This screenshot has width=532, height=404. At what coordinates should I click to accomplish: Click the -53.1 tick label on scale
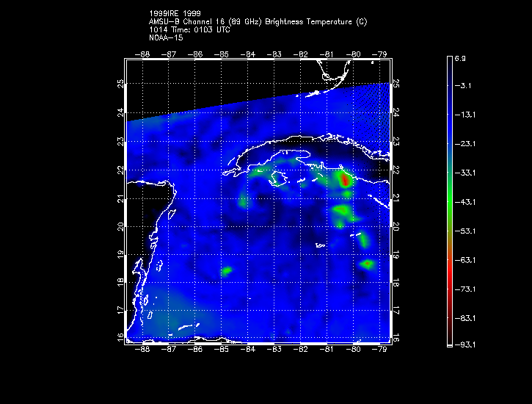[465, 231]
